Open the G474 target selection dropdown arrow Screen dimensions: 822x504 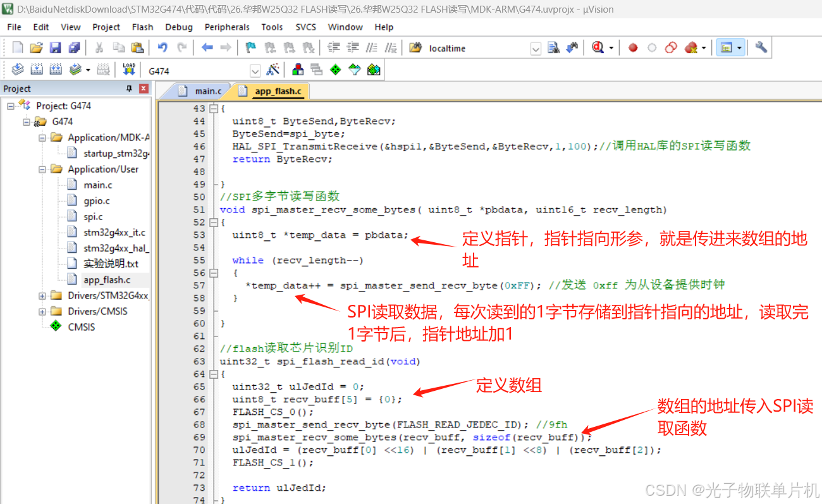(255, 71)
